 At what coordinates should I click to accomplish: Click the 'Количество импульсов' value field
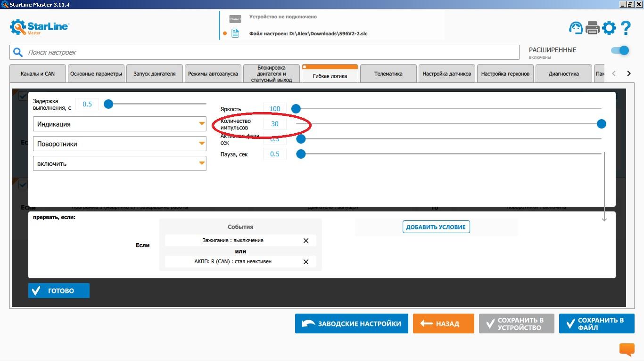coord(275,124)
